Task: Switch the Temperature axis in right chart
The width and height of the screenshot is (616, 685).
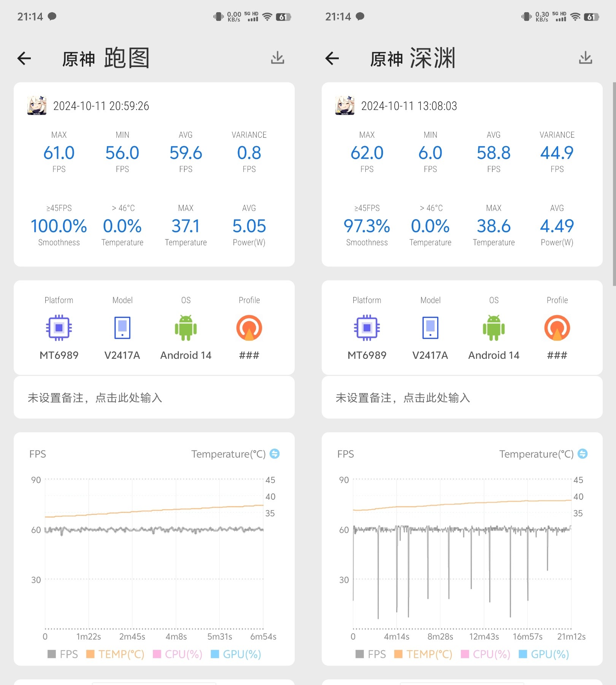Action: 583,454
